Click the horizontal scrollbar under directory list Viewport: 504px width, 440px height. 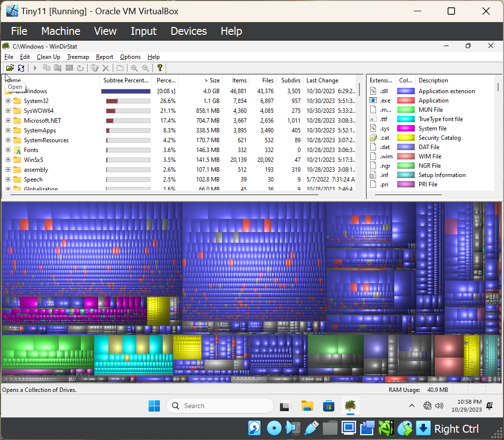point(164,195)
